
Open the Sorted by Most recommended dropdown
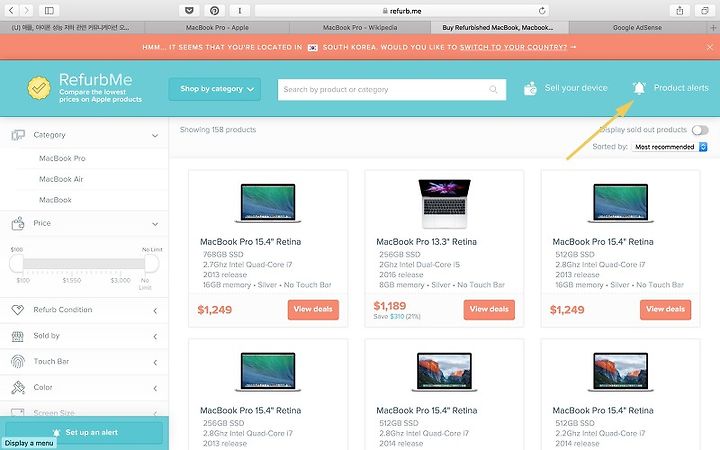click(x=670, y=147)
